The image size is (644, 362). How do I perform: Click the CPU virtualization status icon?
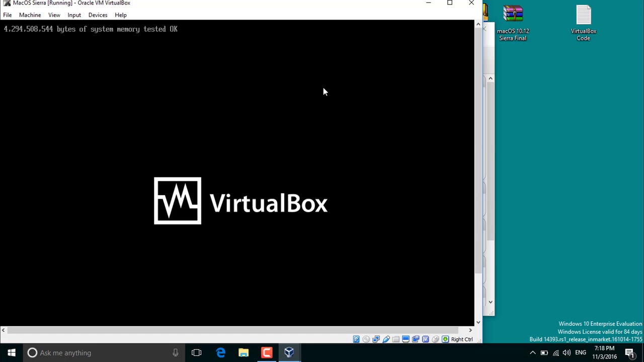(x=425, y=339)
